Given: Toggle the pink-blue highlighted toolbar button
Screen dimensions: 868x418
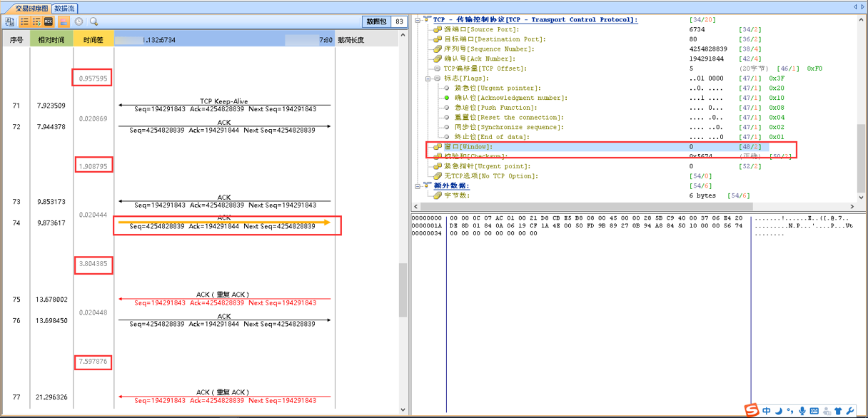Looking at the screenshot, I should (63, 22).
